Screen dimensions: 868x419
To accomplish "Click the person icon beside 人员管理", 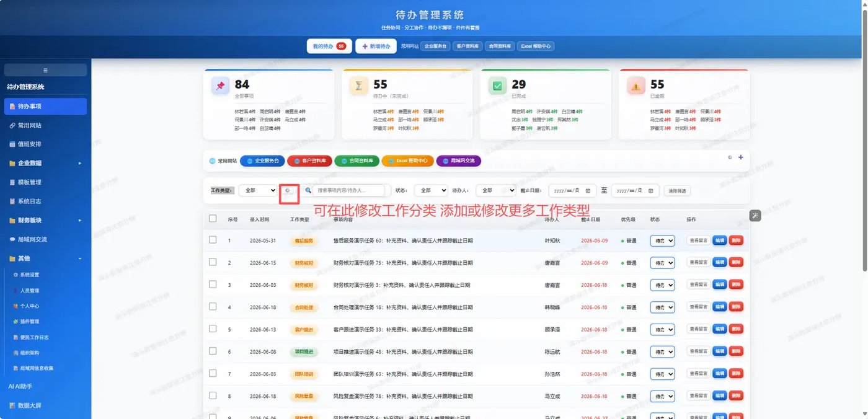I will point(15,290).
